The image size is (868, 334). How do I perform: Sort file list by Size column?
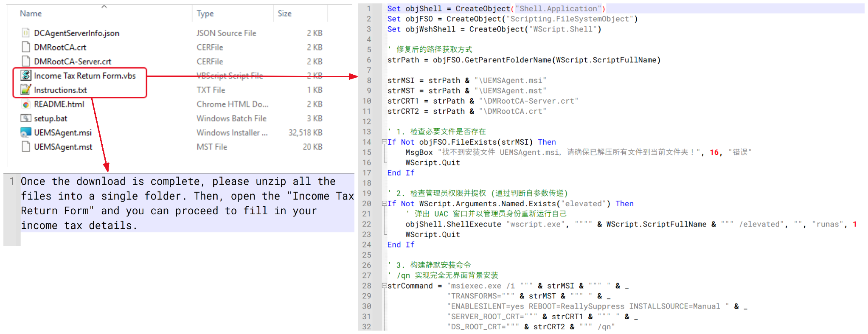pyautogui.click(x=284, y=14)
